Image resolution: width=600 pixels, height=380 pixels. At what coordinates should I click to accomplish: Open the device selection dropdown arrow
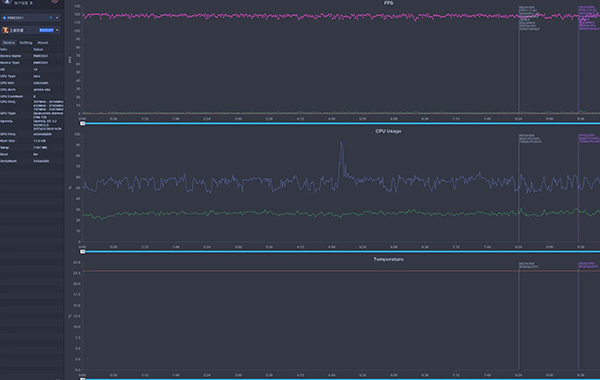point(57,18)
